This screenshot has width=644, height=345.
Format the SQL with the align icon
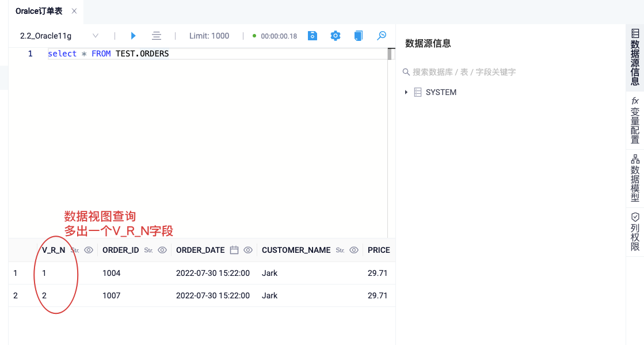coord(157,36)
